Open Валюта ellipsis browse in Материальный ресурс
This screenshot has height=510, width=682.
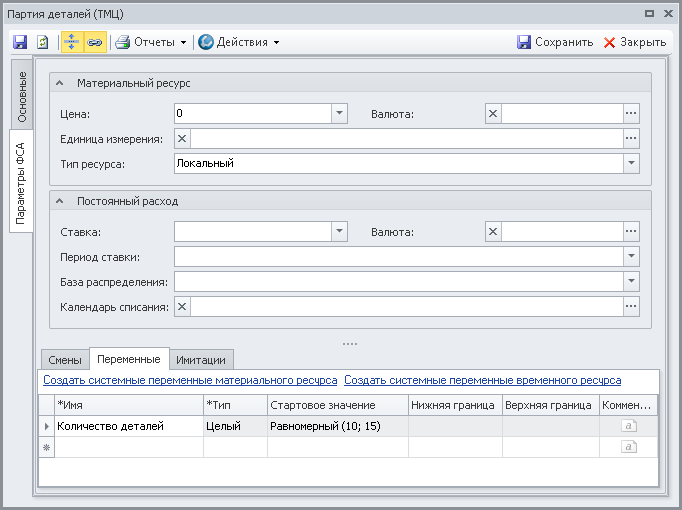tap(631, 113)
